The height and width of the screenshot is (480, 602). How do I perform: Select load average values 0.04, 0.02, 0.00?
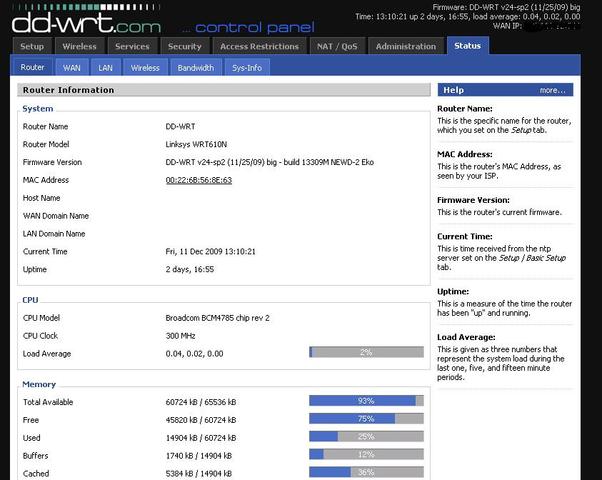click(x=194, y=354)
